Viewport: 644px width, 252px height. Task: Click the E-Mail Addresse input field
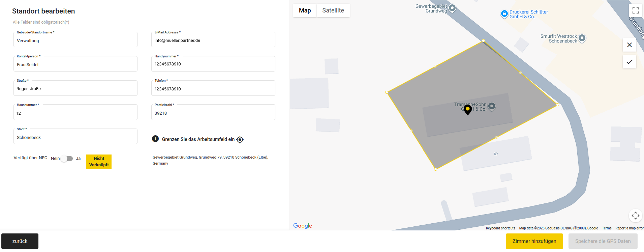click(213, 40)
